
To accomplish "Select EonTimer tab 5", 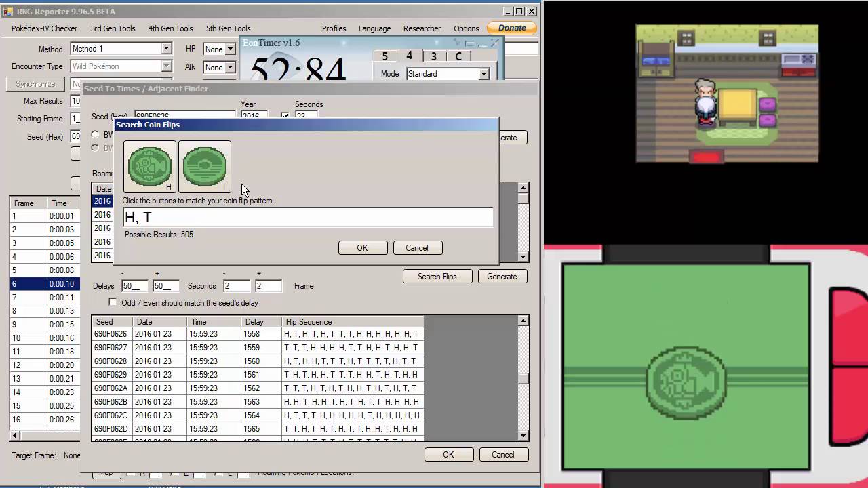I will point(384,57).
